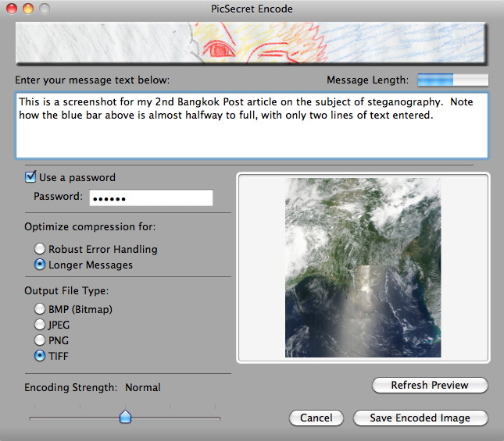The image size is (504, 441).
Task: Click the 'Encoding Strength:' label
Action: click(x=70, y=387)
